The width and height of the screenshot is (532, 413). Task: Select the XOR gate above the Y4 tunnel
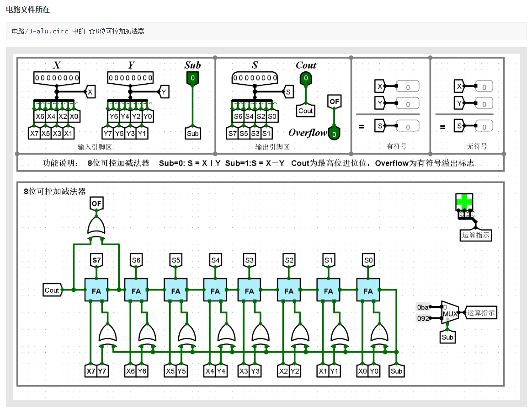(x=226, y=334)
